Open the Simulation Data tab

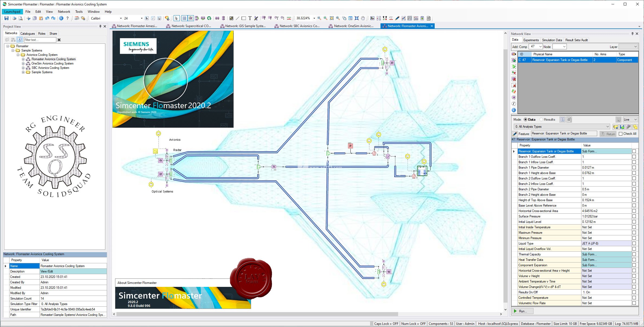552,40
